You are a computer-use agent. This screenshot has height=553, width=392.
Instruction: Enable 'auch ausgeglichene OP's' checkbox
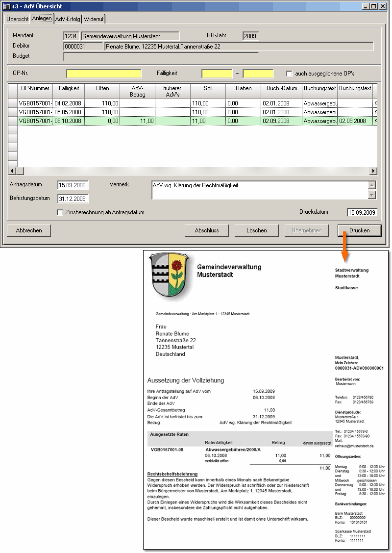pos(290,74)
